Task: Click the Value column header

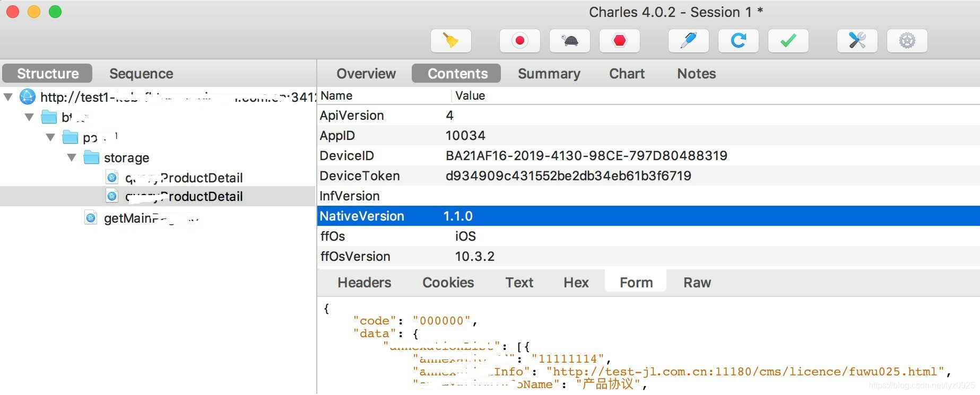Action: [x=470, y=95]
